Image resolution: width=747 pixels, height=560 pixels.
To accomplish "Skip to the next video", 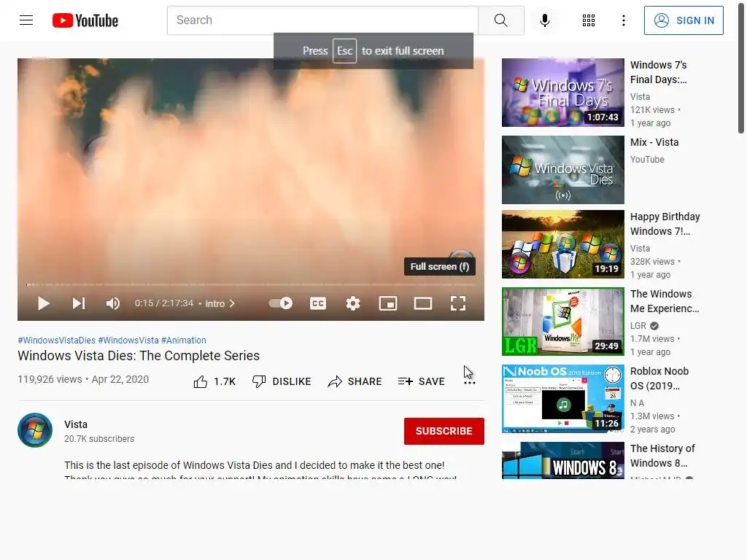I will point(79,303).
